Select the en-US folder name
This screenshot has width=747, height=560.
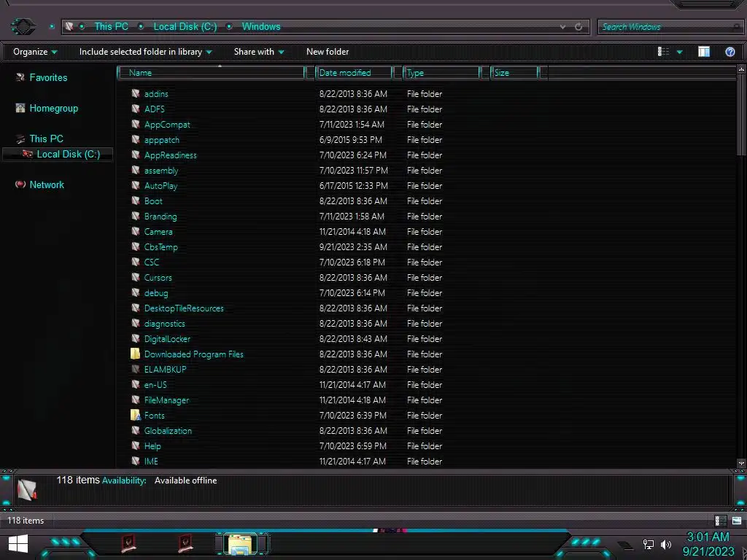(155, 384)
